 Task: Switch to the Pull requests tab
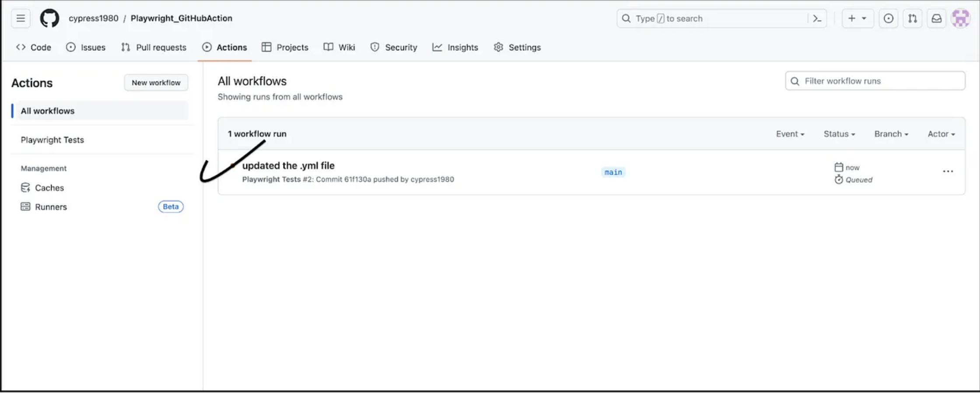point(154,47)
